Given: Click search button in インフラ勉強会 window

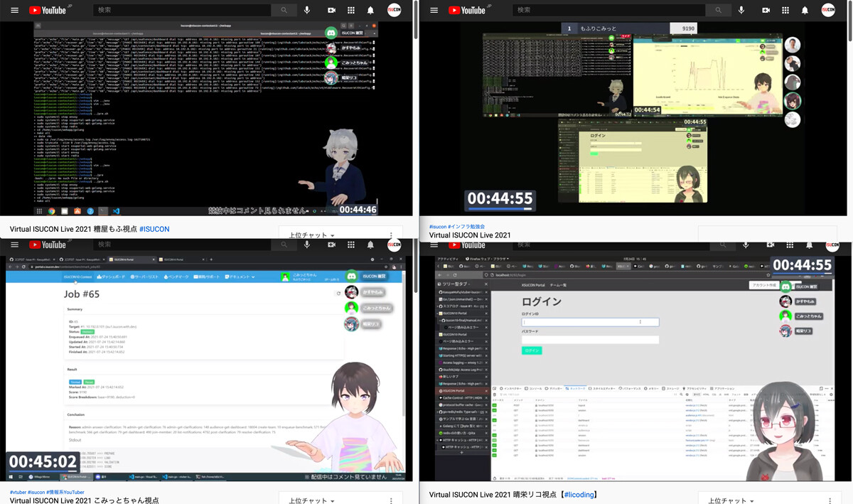Looking at the screenshot, I should 719,10.
